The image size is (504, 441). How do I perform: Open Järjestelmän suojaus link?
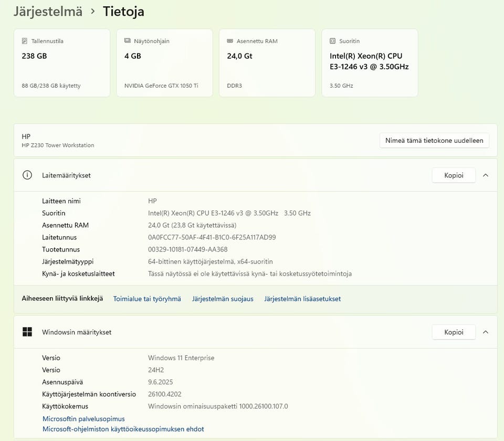(223, 299)
